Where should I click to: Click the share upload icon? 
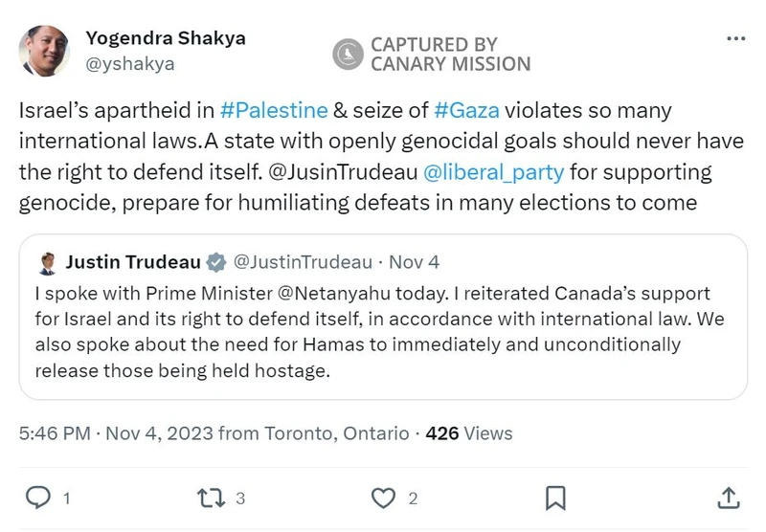[728, 498]
